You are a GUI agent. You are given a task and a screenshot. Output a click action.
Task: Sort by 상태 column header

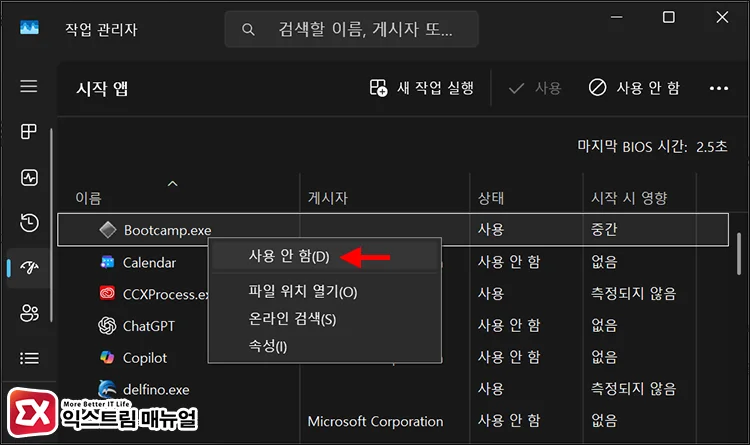point(491,198)
